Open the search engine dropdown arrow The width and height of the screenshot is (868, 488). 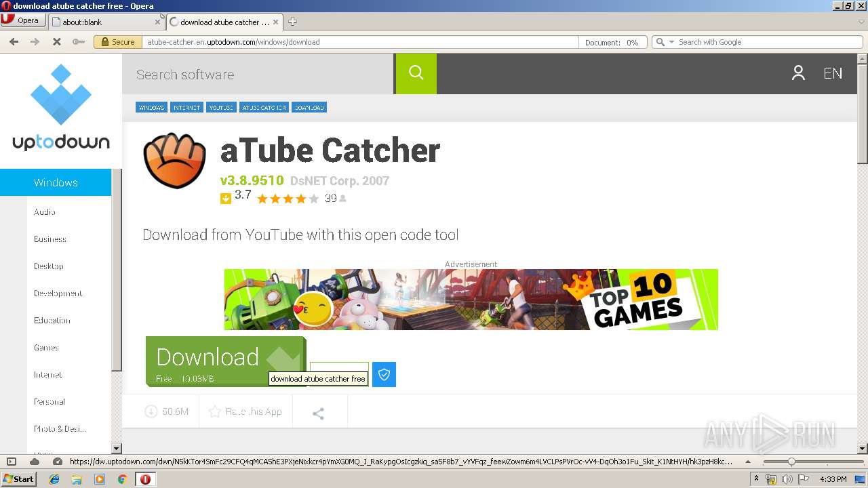tap(671, 41)
